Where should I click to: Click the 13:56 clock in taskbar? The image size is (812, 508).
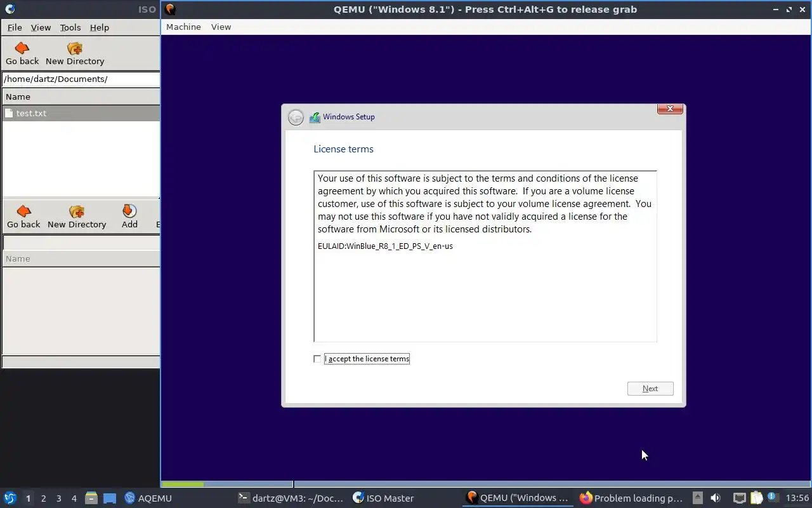[797, 498]
